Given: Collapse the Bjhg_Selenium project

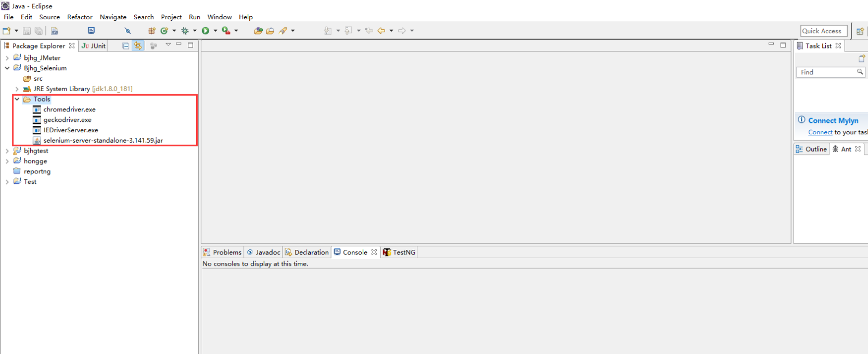Looking at the screenshot, I should point(7,68).
